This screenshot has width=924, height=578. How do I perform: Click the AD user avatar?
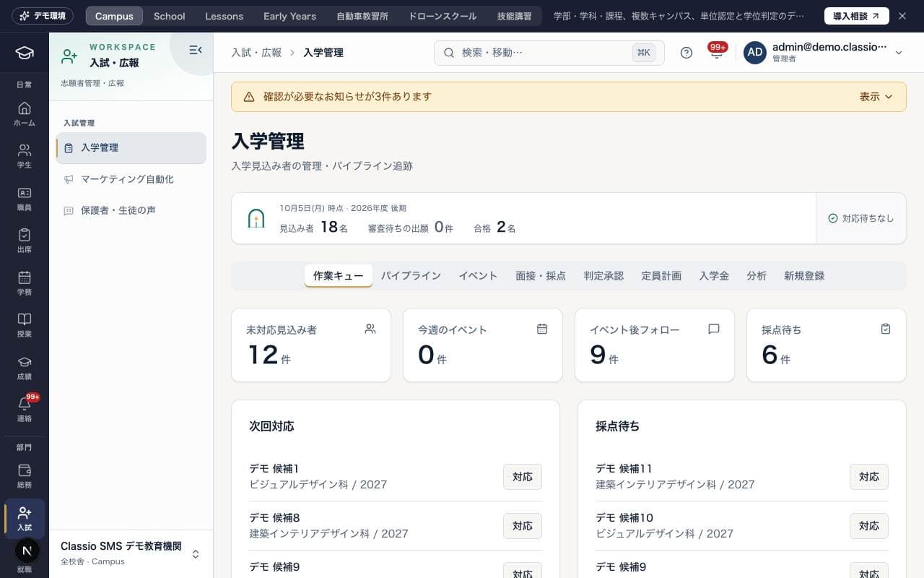click(x=755, y=53)
